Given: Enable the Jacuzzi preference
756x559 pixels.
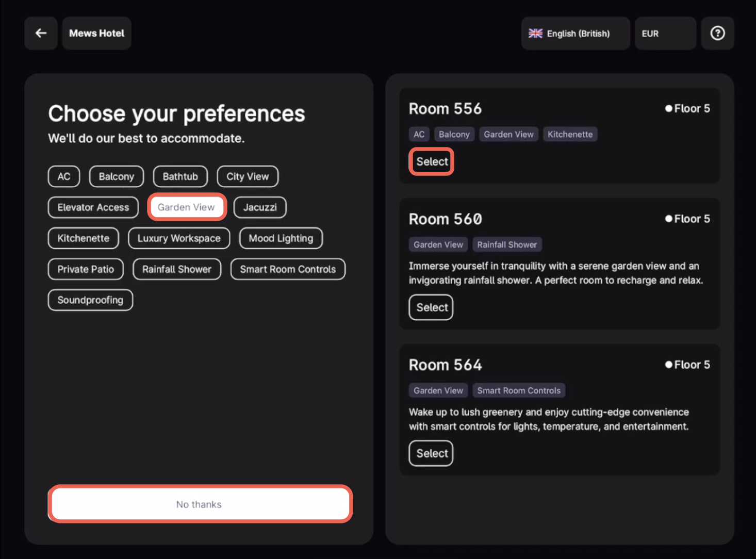Looking at the screenshot, I should [x=260, y=207].
